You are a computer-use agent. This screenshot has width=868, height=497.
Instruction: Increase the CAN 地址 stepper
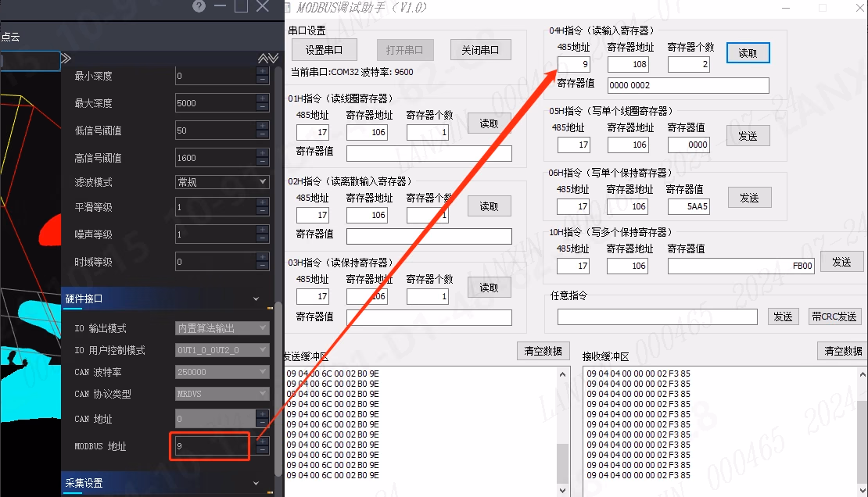[x=263, y=414]
